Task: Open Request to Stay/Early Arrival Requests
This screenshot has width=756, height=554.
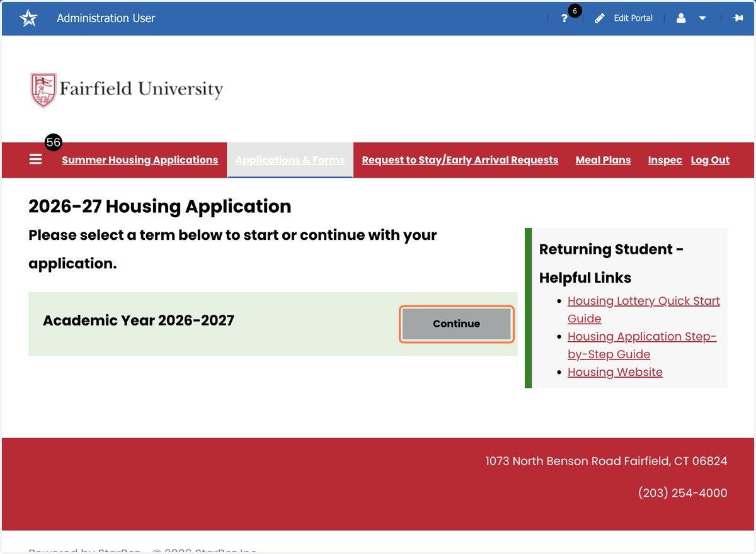Action: 460,160
